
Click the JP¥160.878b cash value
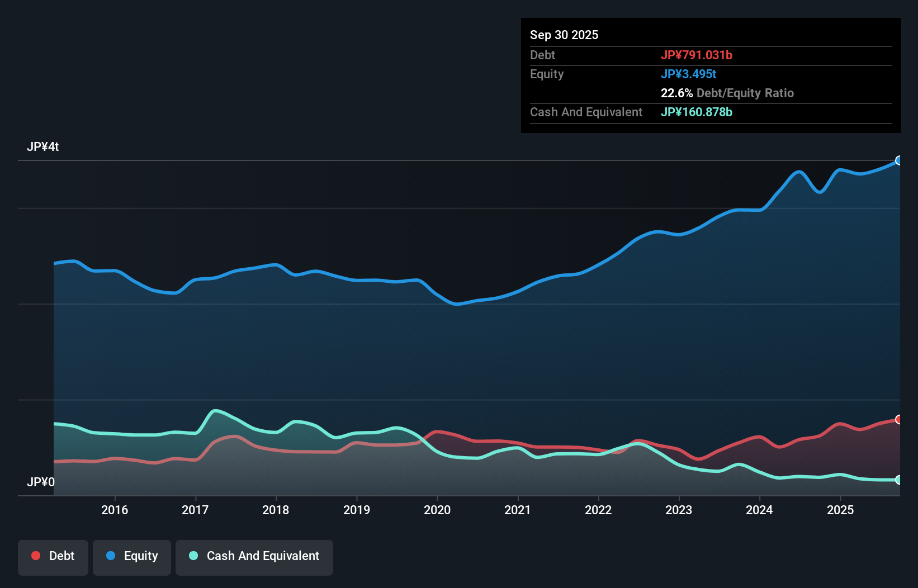click(697, 112)
